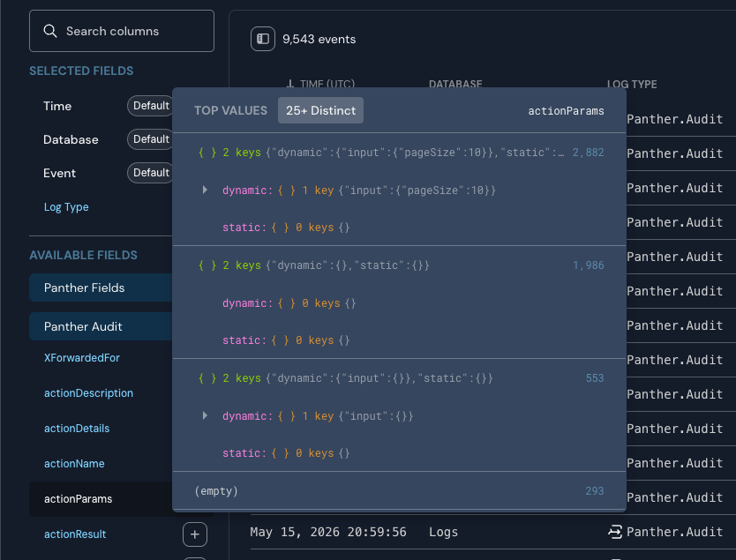This screenshot has width=736, height=560.
Task: Select the Panther Audit group
Action: pos(101,326)
